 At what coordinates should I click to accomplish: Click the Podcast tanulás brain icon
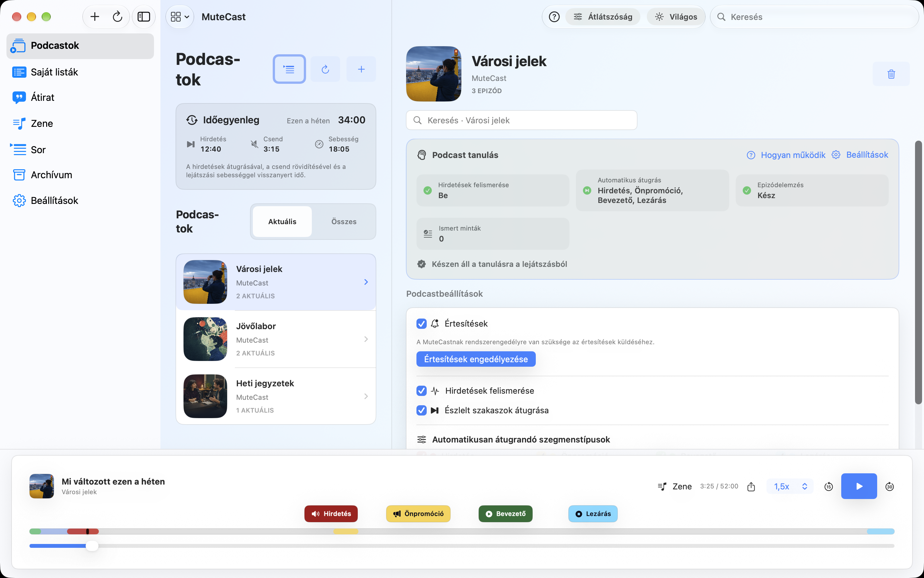pyautogui.click(x=422, y=155)
